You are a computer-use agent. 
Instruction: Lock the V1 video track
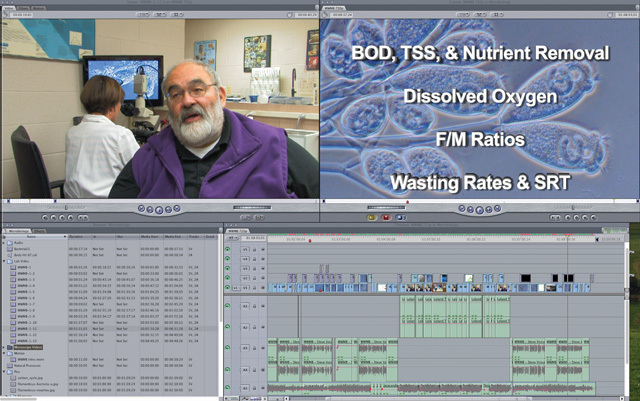(254, 287)
